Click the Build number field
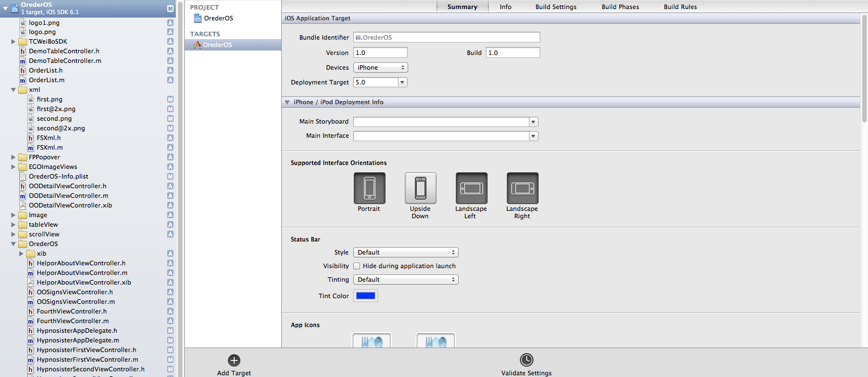 513,53
